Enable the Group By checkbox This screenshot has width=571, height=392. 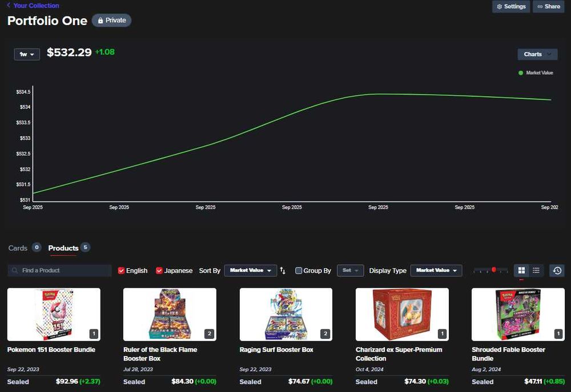point(299,270)
